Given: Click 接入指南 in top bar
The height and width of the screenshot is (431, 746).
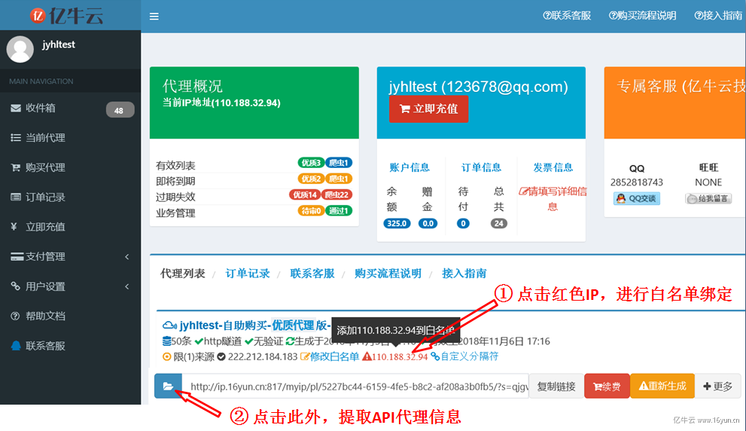Looking at the screenshot, I should pyautogui.click(x=718, y=16).
